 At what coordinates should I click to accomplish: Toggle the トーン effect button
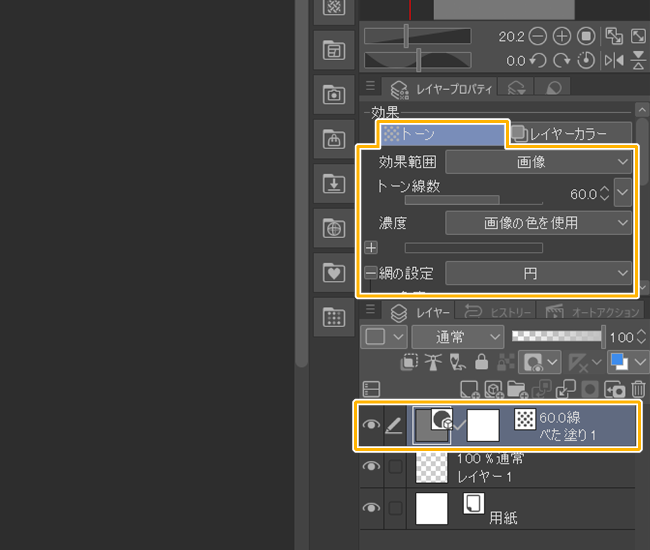[442, 134]
